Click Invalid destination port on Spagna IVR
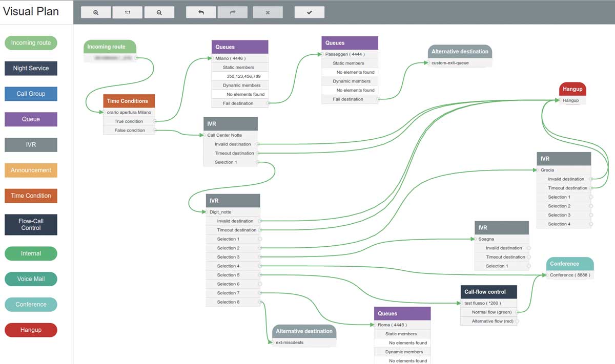Screen dimensions: 615x364 (x=528, y=248)
